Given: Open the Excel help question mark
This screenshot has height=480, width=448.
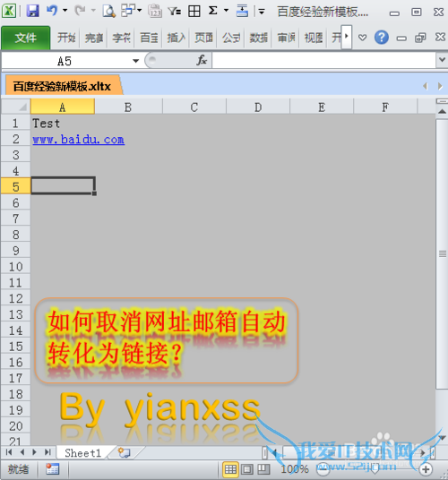Looking at the screenshot, I should pos(381,38).
